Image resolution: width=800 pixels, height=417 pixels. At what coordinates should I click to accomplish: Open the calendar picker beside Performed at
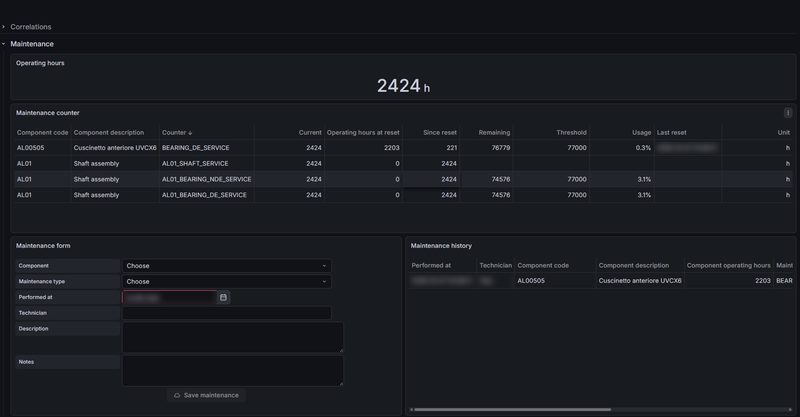[223, 297]
